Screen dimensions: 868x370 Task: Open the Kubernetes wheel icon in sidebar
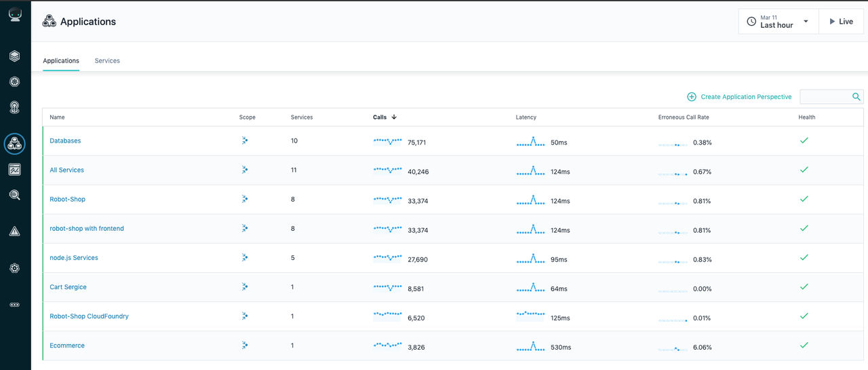pos(15,82)
